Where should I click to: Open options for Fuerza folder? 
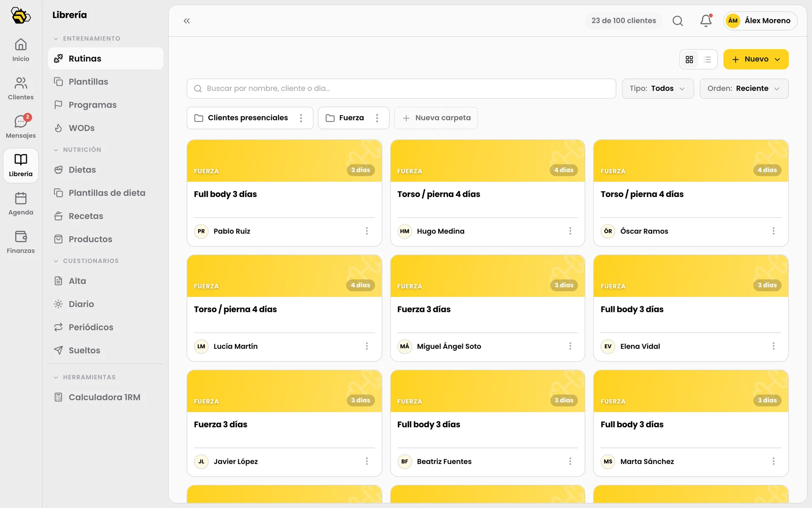coord(377,118)
